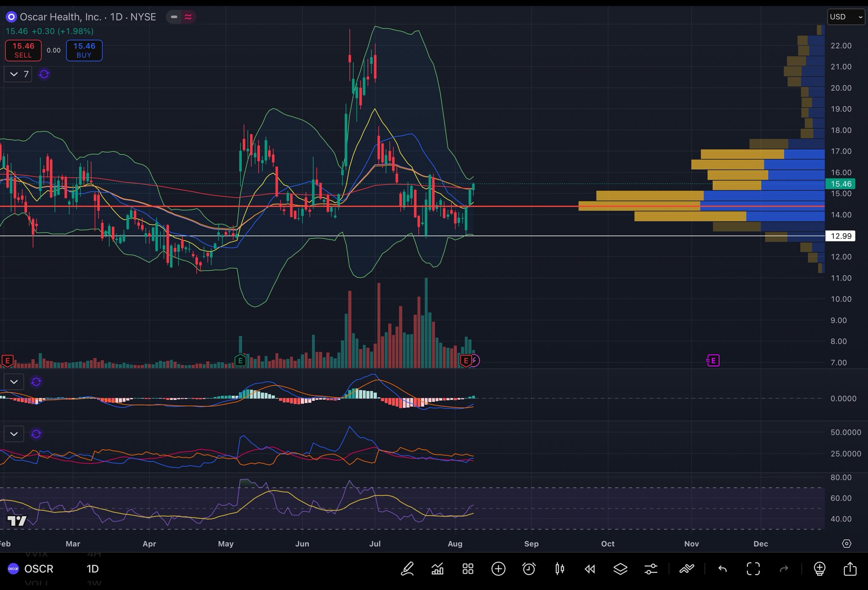Open indicators chart icon in bottom toolbar

coord(437,569)
